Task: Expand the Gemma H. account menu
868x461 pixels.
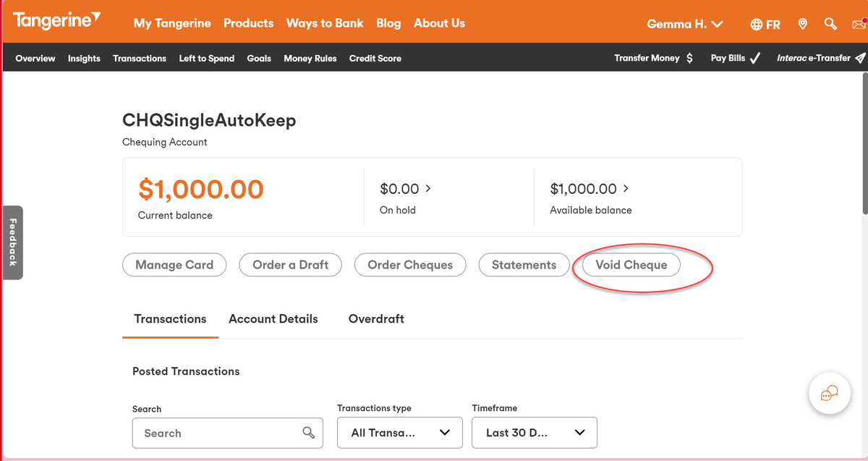Action: (x=685, y=24)
